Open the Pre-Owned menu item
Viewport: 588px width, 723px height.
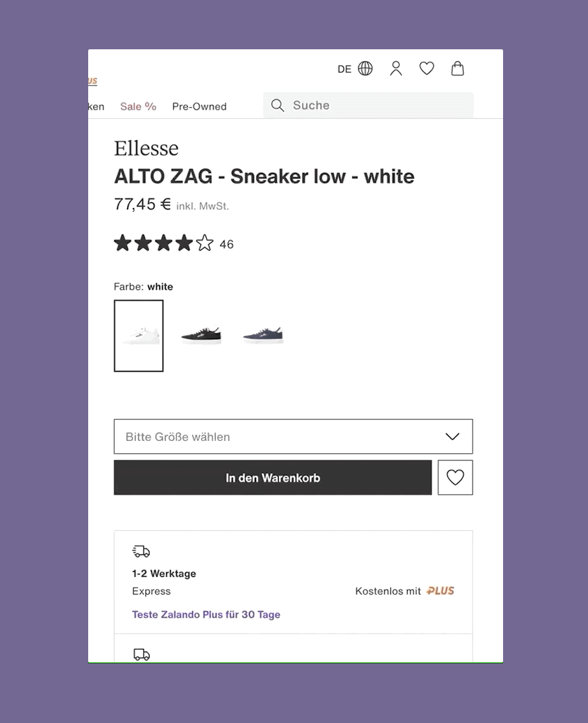click(199, 106)
